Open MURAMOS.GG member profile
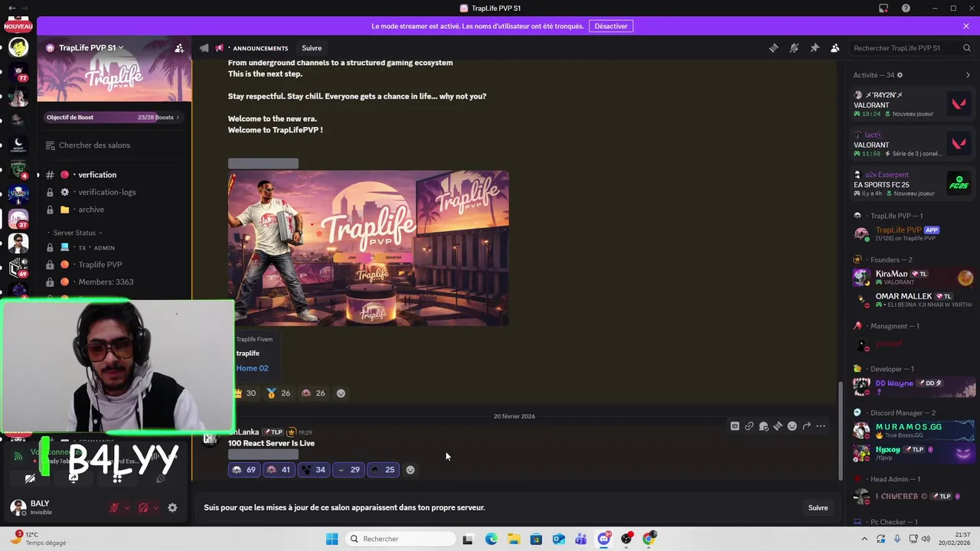 913,430
